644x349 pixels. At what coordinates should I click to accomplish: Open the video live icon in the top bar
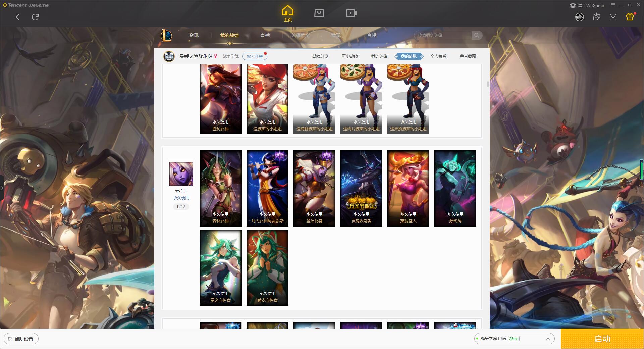[351, 13]
